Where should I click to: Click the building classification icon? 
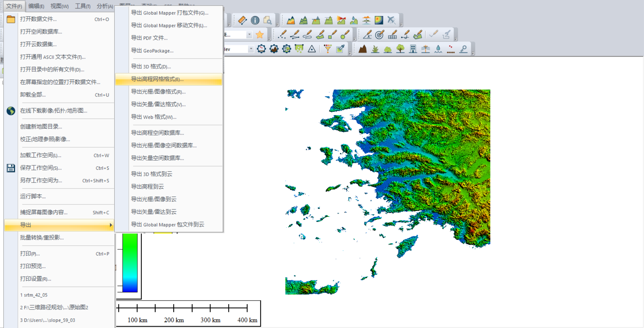413,49
